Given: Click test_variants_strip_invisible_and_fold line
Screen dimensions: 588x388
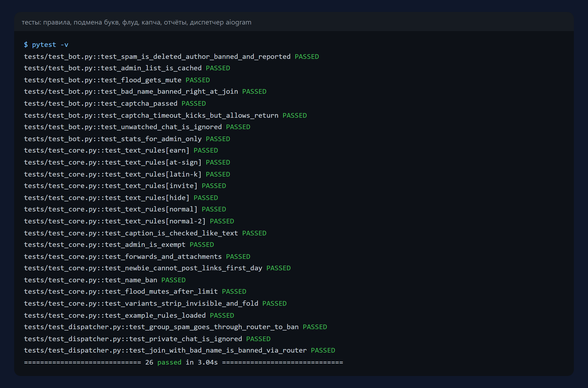Looking at the screenshot, I should (x=155, y=304).
